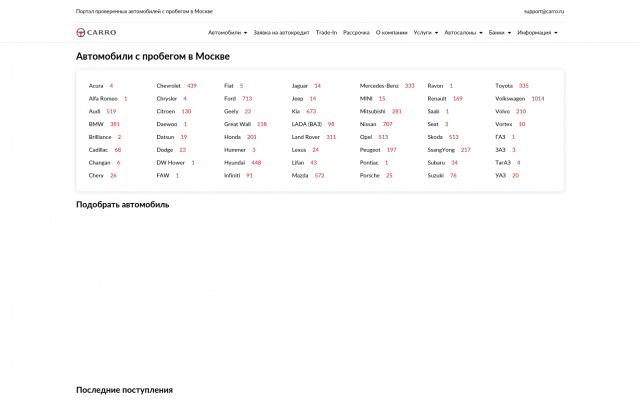Click the support@carro.ru email link
640x400 pixels.
544,11
